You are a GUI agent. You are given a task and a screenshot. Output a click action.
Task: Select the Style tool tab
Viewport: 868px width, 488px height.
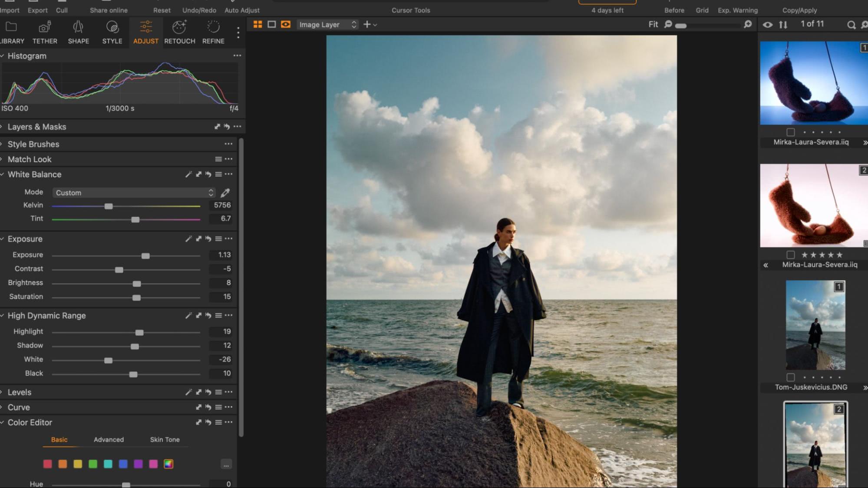point(112,33)
